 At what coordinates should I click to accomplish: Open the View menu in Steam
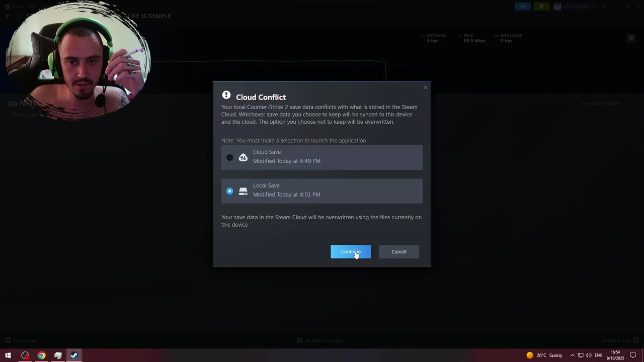click(33, 6)
